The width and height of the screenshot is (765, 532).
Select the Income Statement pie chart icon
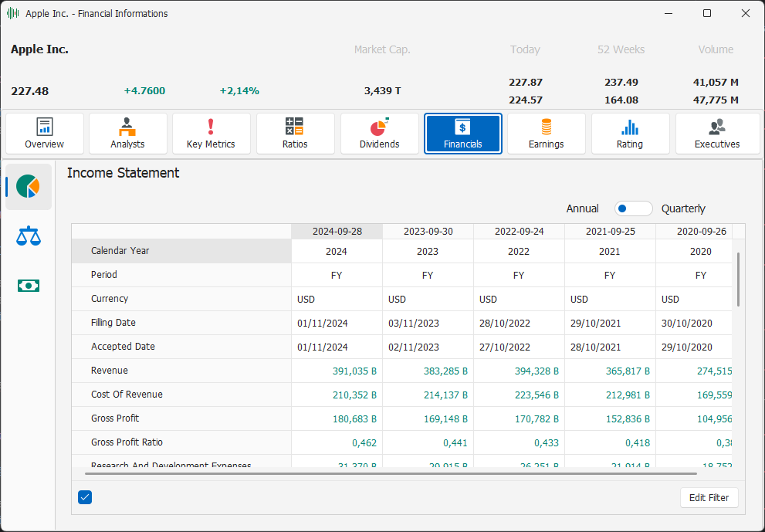pos(28,186)
